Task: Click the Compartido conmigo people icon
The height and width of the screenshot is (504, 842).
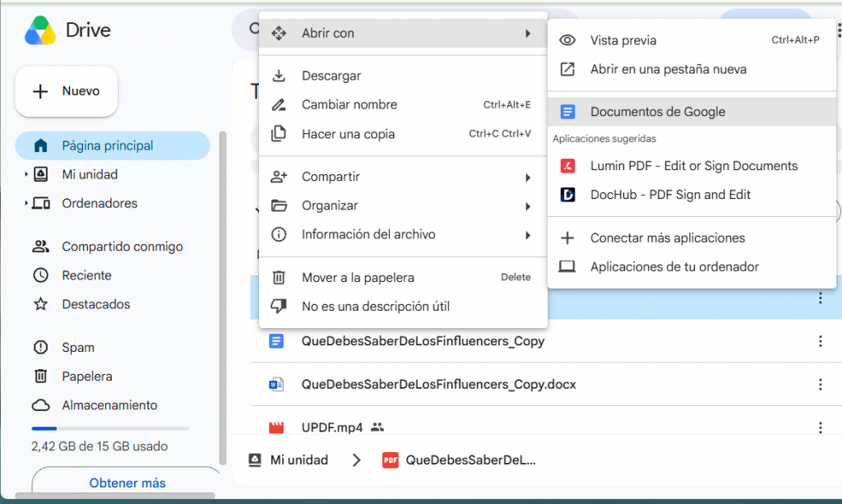Action: pos(41,247)
